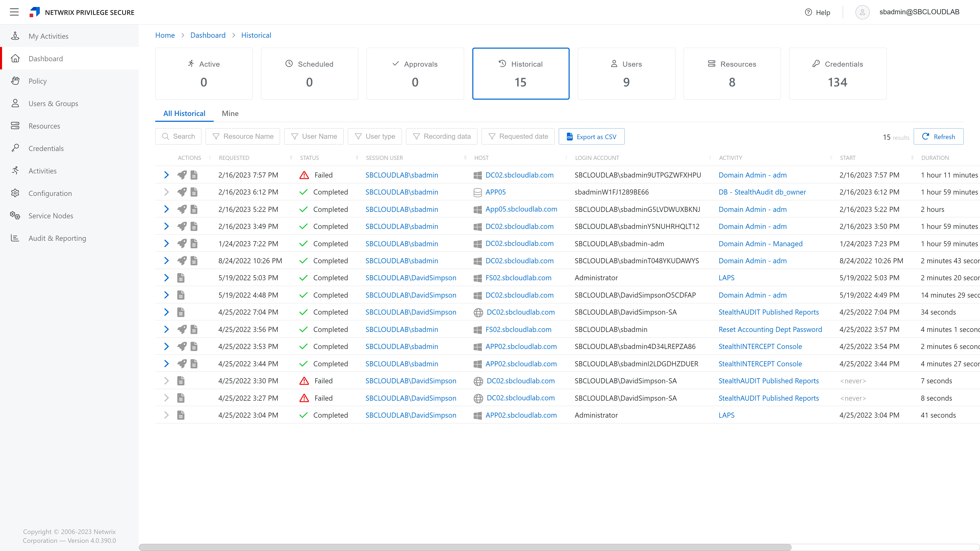980x551 pixels.
Task: Click the Service Nodes gears icon
Action: pyautogui.click(x=15, y=215)
